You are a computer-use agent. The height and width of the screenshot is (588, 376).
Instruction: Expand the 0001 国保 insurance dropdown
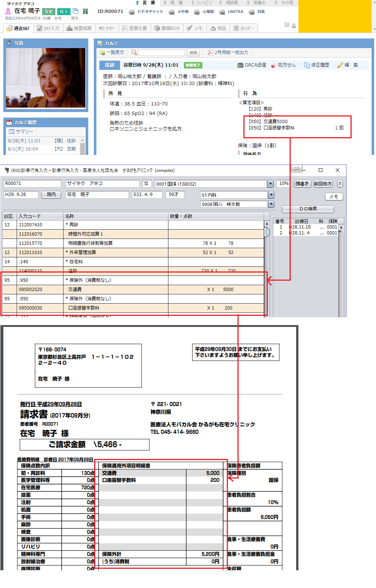(x=270, y=184)
